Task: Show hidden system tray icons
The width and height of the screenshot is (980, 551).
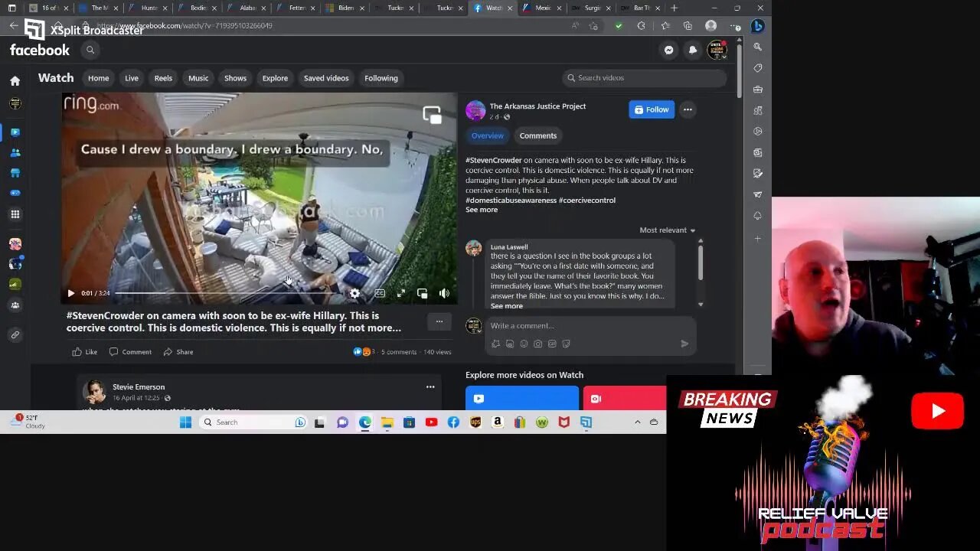Action: click(637, 422)
